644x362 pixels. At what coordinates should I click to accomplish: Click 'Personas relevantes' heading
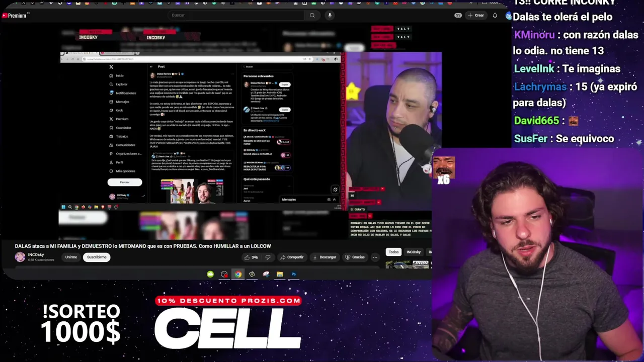259,76
